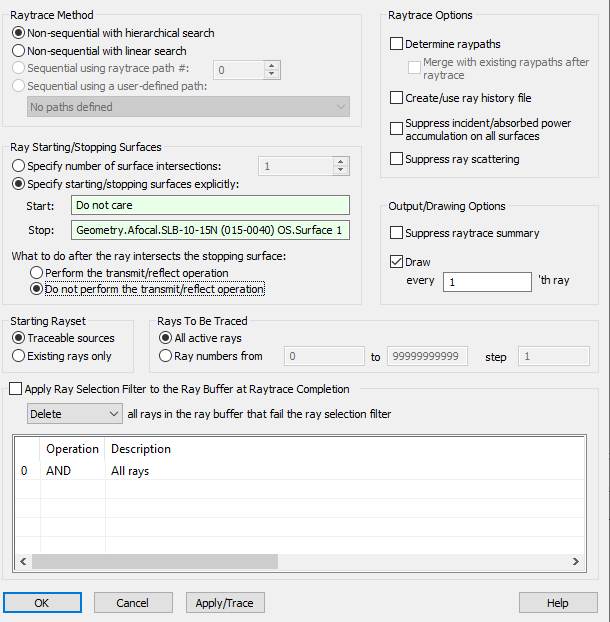Select Non-sequential with hierarchical search option
The width and height of the screenshot is (610, 622).
point(19,33)
